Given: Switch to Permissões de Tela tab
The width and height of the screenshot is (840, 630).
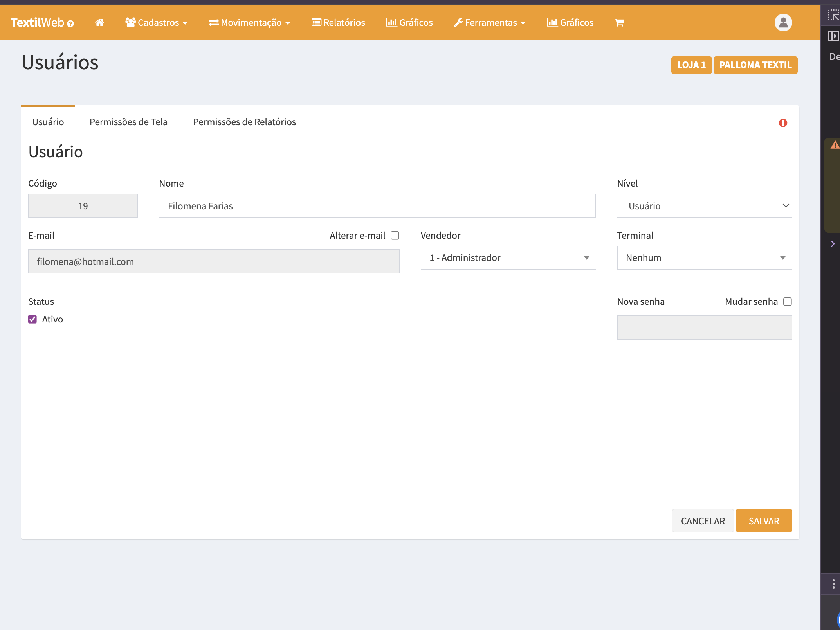Looking at the screenshot, I should 128,122.
